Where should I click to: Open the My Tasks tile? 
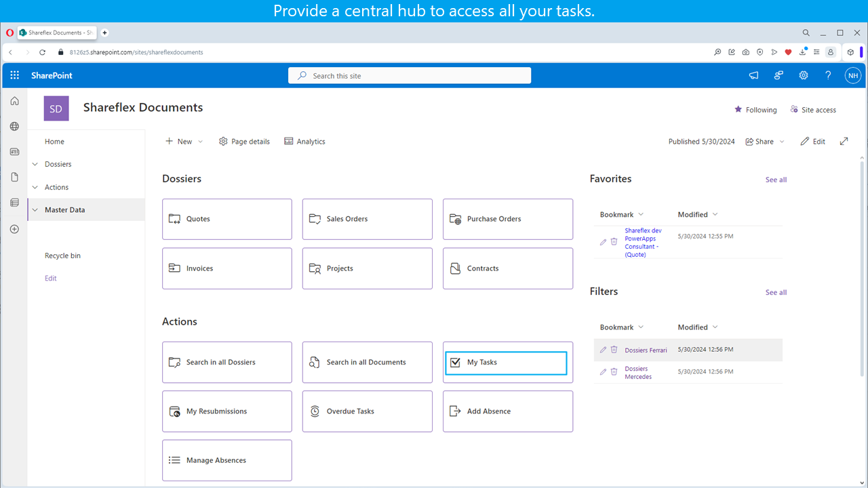pyautogui.click(x=508, y=362)
